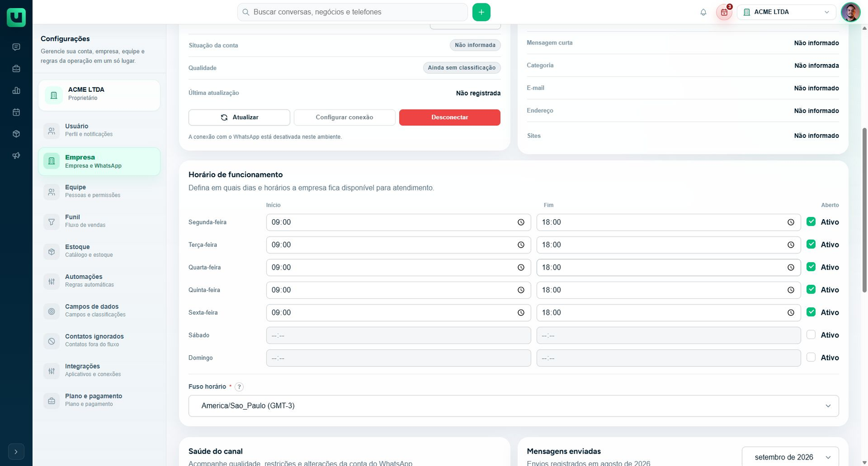Open the megaphone campaigns icon
Image resolution: width=868 pixels, height=466 pixels.
[16, 156]
